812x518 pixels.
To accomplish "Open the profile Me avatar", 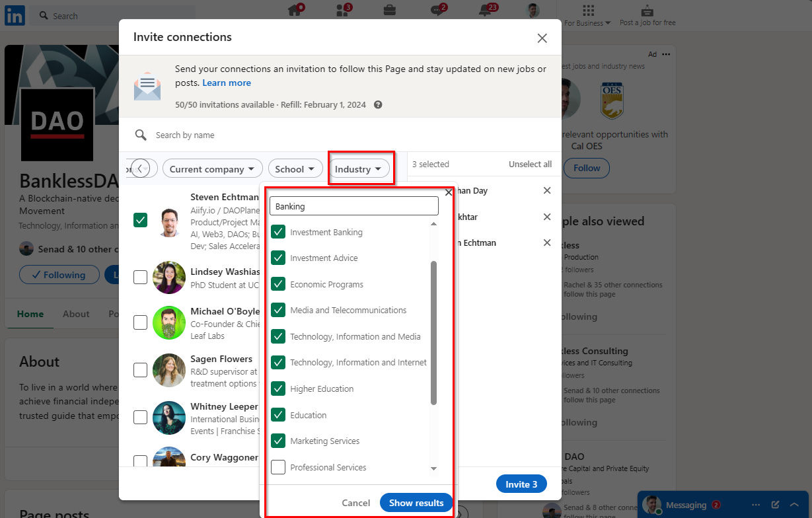I will pyautogui.click(x=533, y=11).
